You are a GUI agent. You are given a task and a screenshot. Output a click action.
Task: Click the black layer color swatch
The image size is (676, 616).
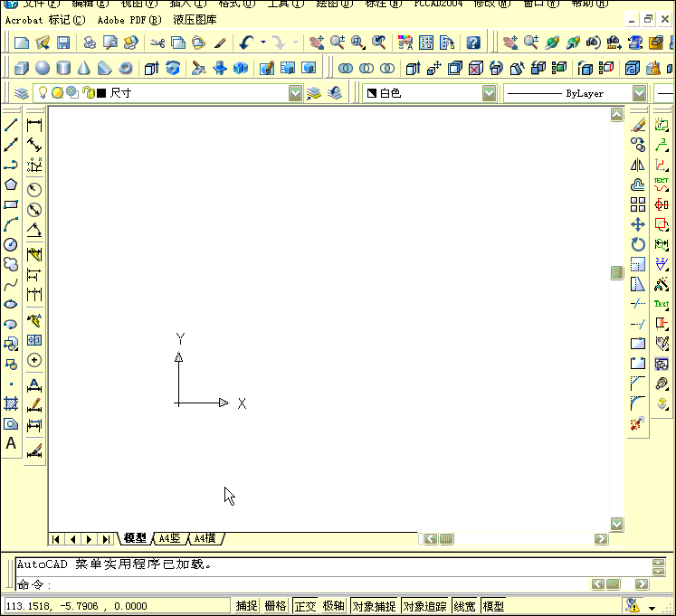pyautogui.click(x=101, y=93)
